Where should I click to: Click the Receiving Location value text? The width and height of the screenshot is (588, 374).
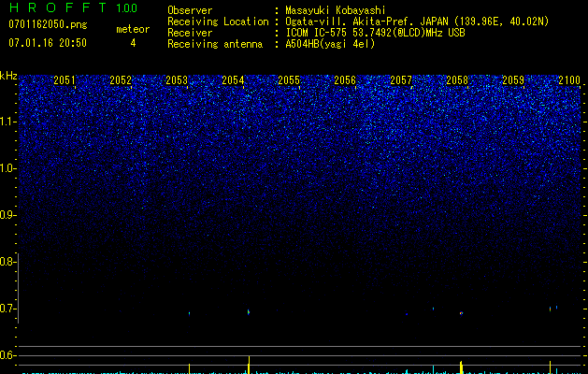(417, 22)
